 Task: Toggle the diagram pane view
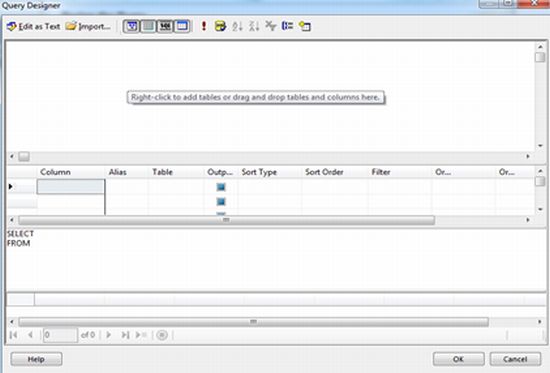click(132, 26)
